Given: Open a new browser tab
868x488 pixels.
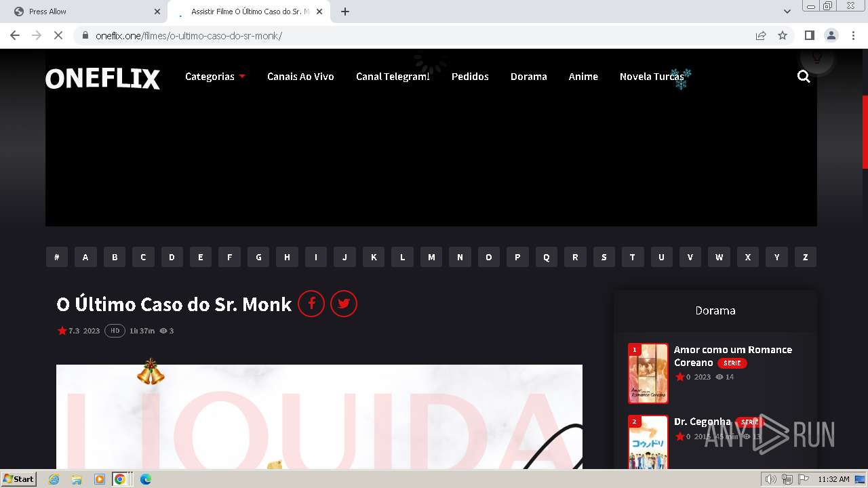Looking at the screenshot, I should coord(345,12).
